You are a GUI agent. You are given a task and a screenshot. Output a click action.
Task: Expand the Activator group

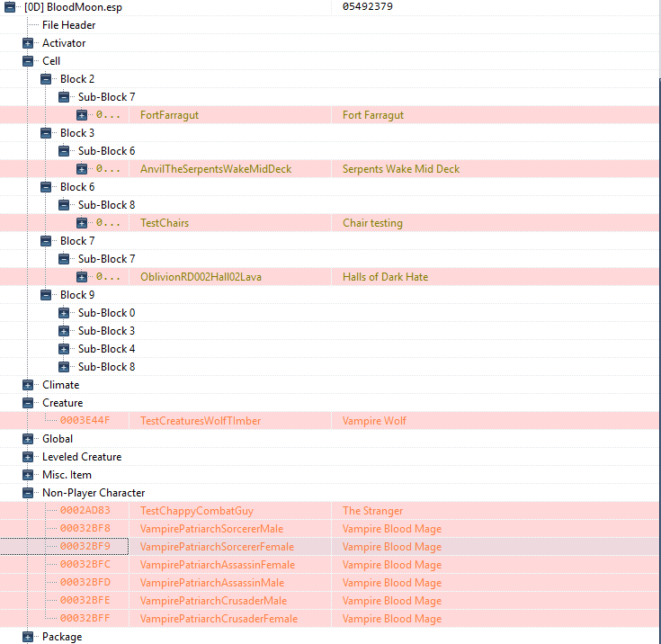(27, 43)
